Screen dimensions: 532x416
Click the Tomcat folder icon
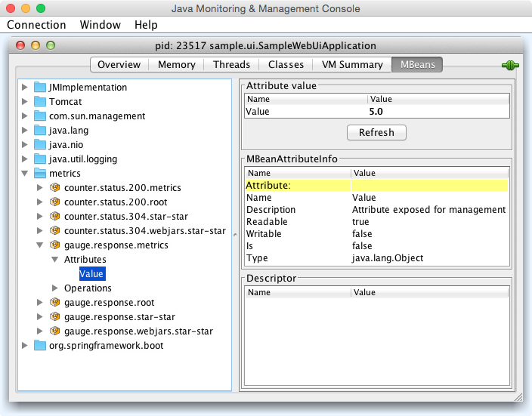tap(40, 102)
